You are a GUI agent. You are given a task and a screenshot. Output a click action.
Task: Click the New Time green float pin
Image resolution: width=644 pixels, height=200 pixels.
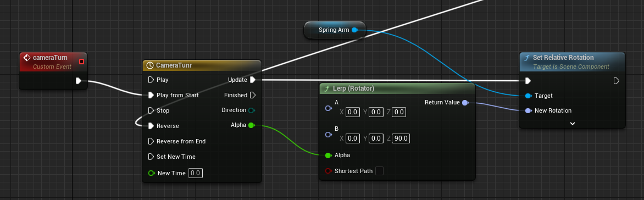(x=151, y=173)
